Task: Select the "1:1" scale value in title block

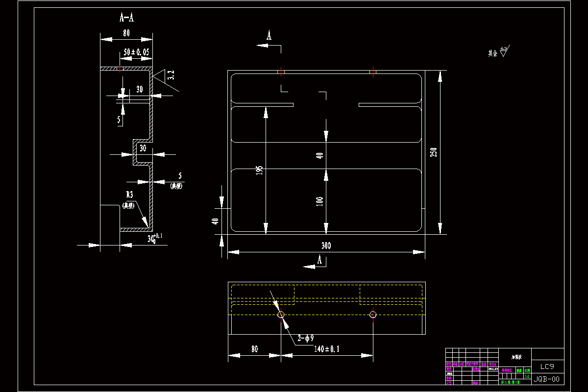Action: (527, 376)
